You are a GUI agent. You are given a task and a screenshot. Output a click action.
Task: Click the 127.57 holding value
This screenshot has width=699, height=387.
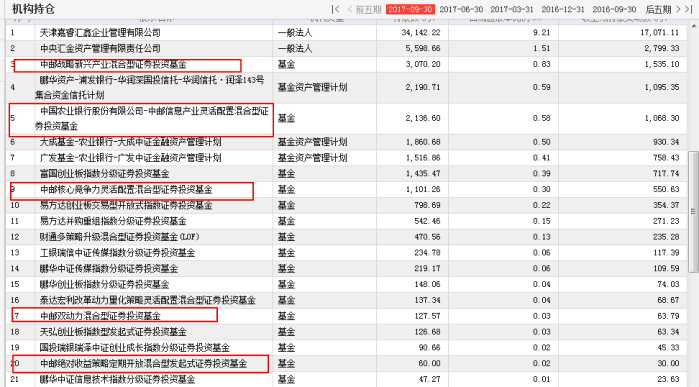(x=427, y=316)
